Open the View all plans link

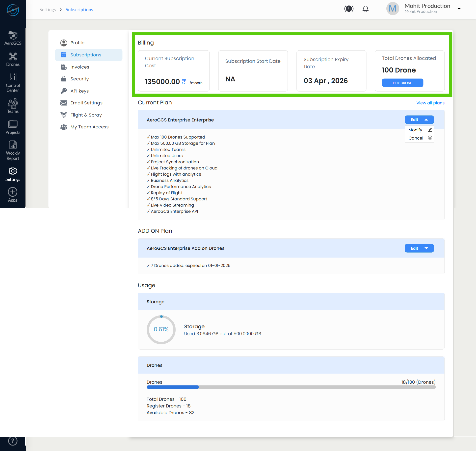[430, 103]
